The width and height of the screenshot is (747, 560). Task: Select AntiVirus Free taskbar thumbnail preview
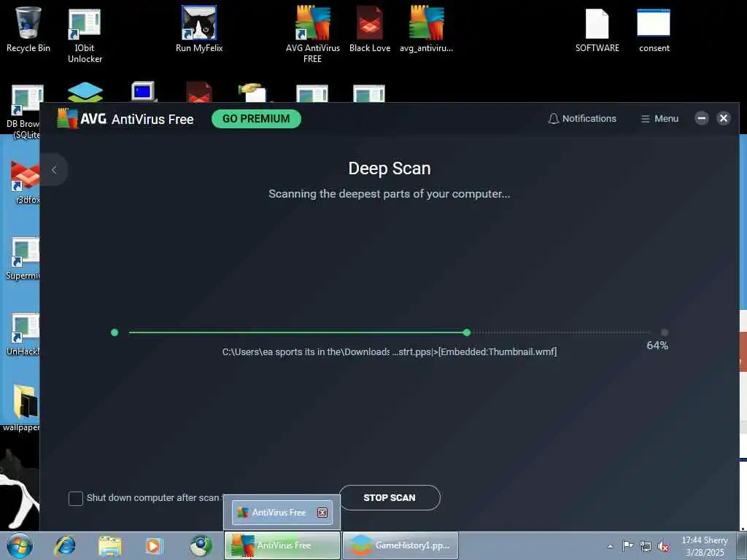[282, 513]
